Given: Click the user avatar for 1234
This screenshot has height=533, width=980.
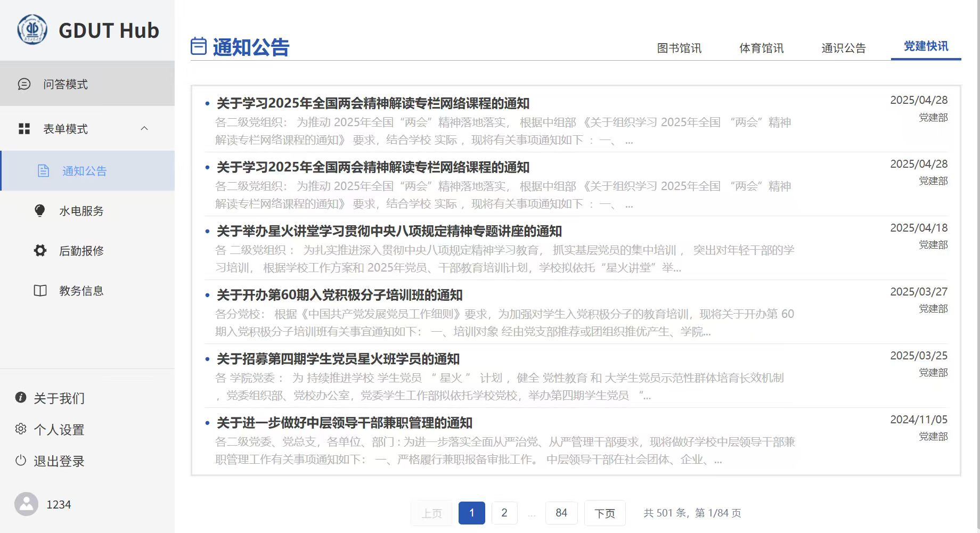Looking at the screenshot, I should click(x=26, y=504).
